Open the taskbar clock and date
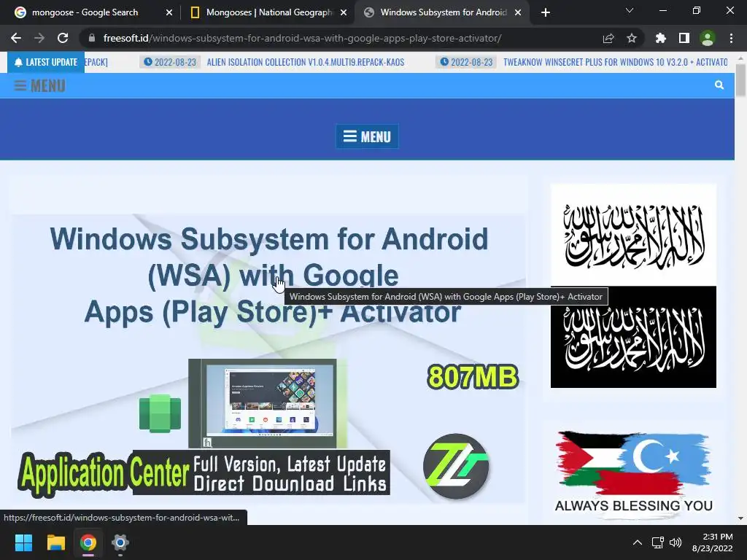Screen dimensions: 747x560 pyautogui.click(x=713, y=542)
